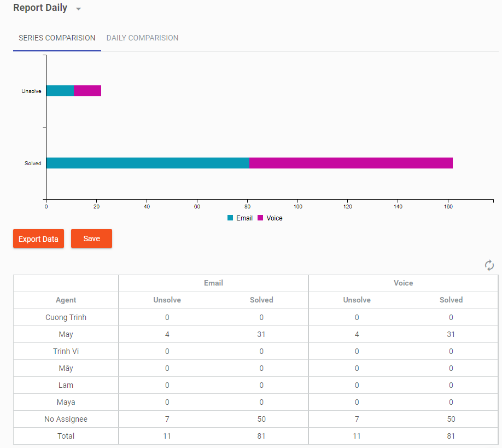Click the Email table group header
Viewport: 502px width, 448px height.
point(214,283)
